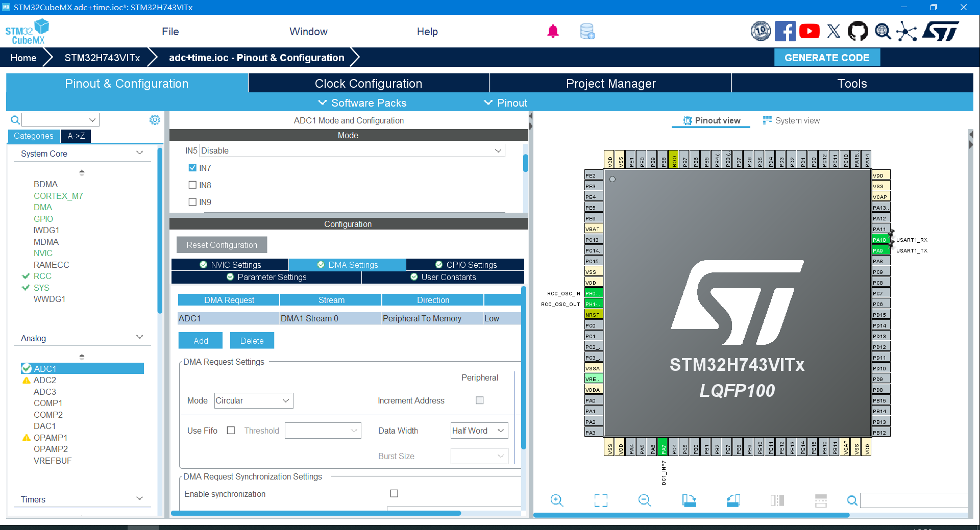The image size is (980, 530).
Task: Toggle the horizontal split layout icon
Action: coord(821,500)
